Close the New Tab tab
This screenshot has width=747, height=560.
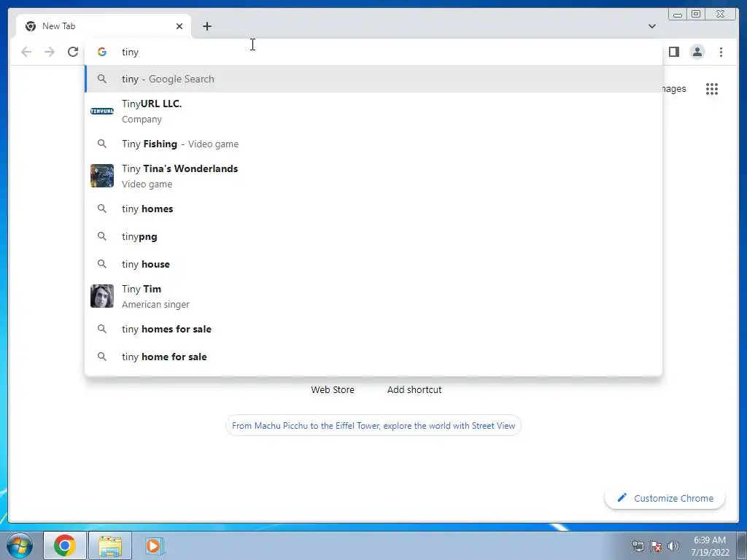click(x=179, y=26)
